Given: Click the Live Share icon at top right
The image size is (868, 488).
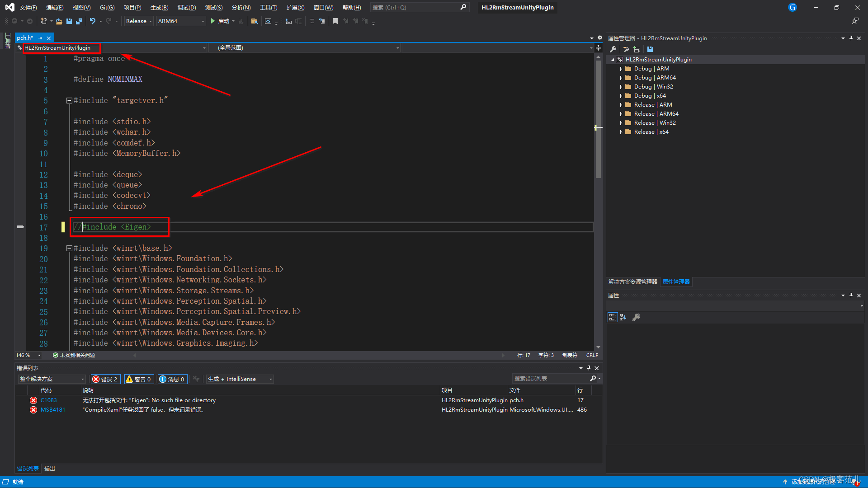Looking at the screenshot, I should pyautogui.click(x=855, y=21).
